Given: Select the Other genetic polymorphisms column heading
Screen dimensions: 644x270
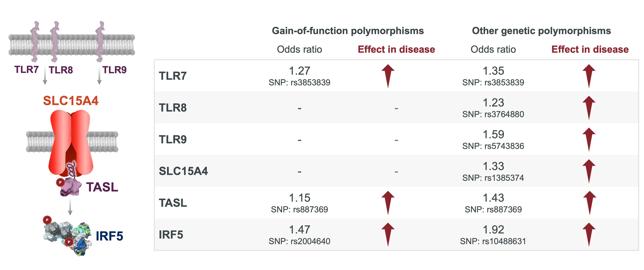Looking at the screenshot, I should [541, 31].
